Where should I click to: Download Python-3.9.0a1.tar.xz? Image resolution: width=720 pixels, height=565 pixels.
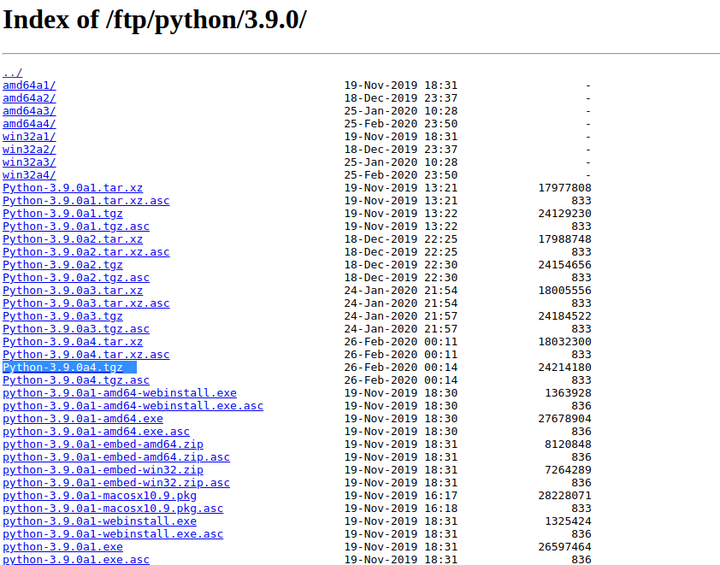[73, 188]
